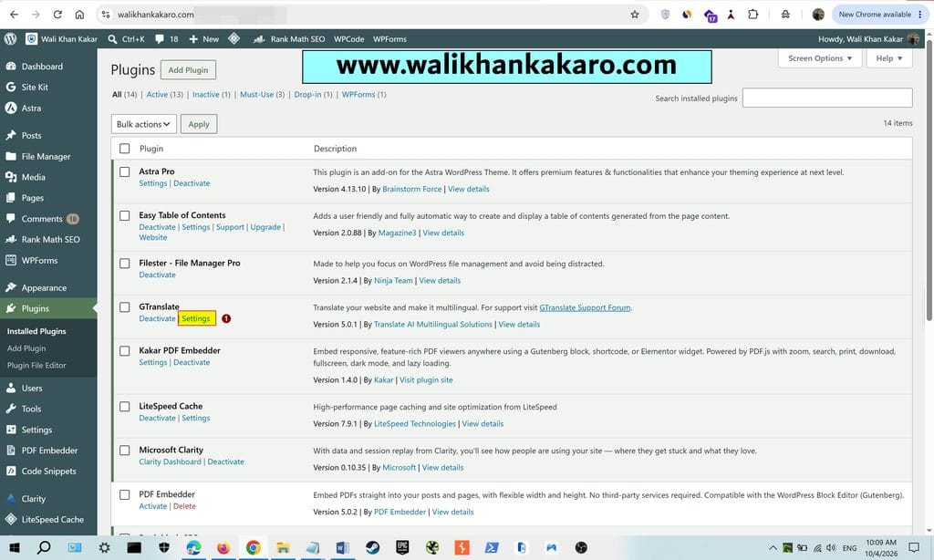934x560 pixels.
Task: Open Firefox from the Windows taskbar
Action: tap(223, 547)
